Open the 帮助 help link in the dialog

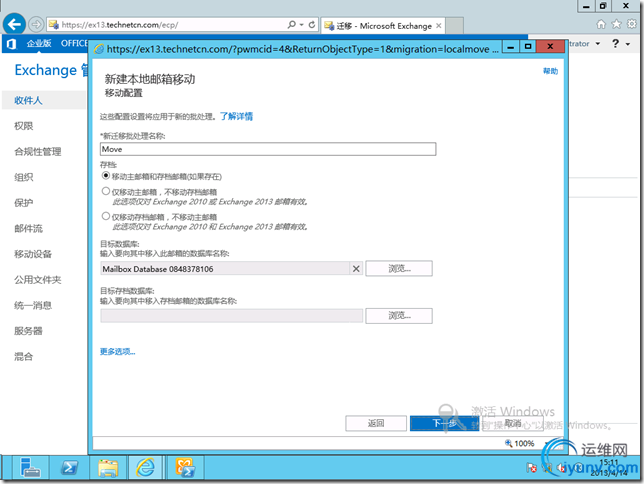550,71
